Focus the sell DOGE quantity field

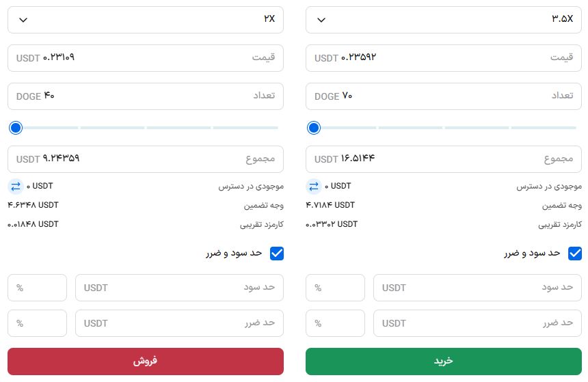click(x=146, y=96)
